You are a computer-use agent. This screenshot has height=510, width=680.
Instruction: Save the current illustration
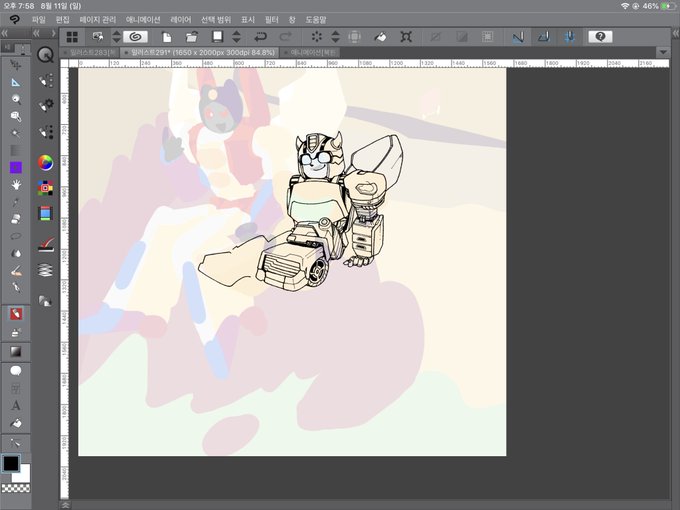tap(217, 37)
